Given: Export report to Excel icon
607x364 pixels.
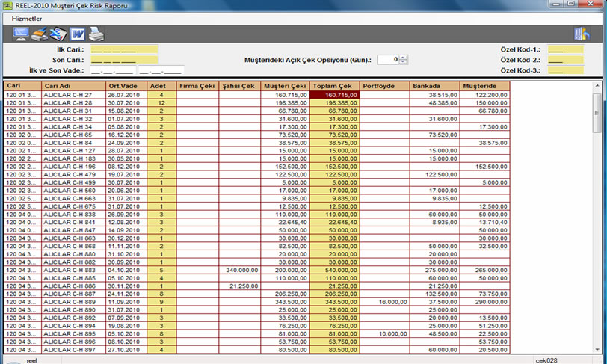Looking at the screenshot, I should pyautogui.click(x=58, y=34).
